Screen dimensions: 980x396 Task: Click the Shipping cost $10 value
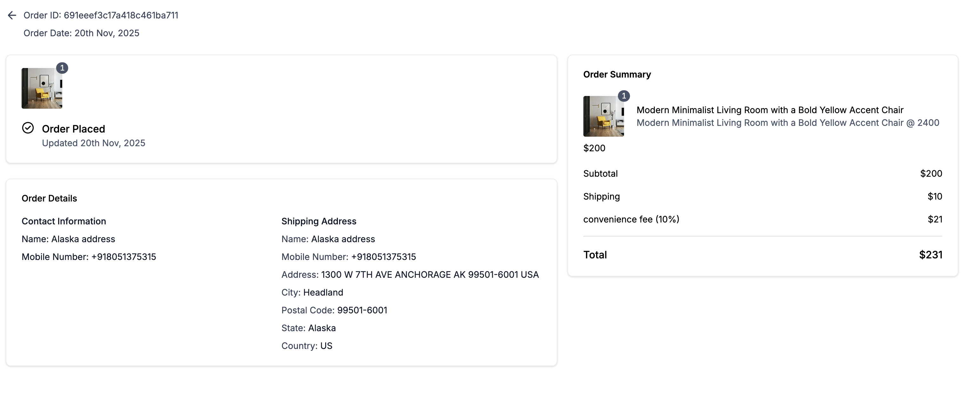pos(934,196)
